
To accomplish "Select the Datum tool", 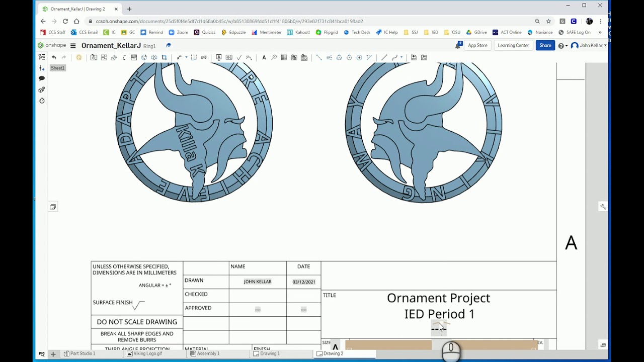I will pyautogui.click(x=219, y=57).
